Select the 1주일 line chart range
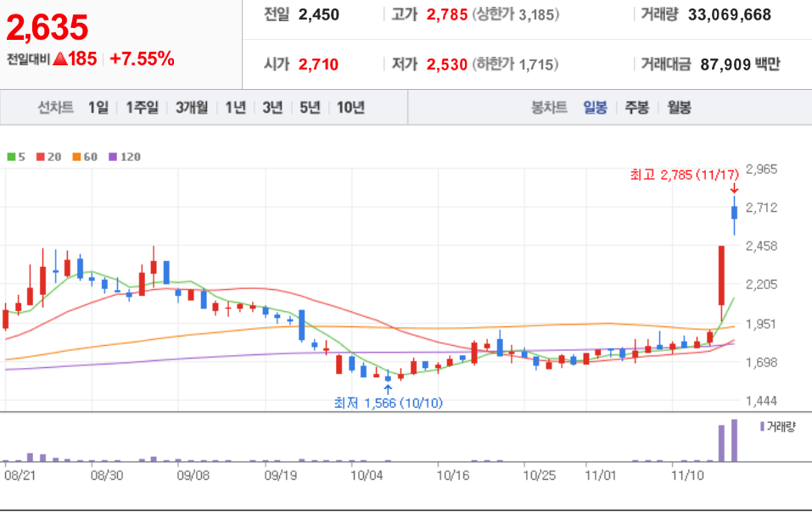 coord(143,108)
